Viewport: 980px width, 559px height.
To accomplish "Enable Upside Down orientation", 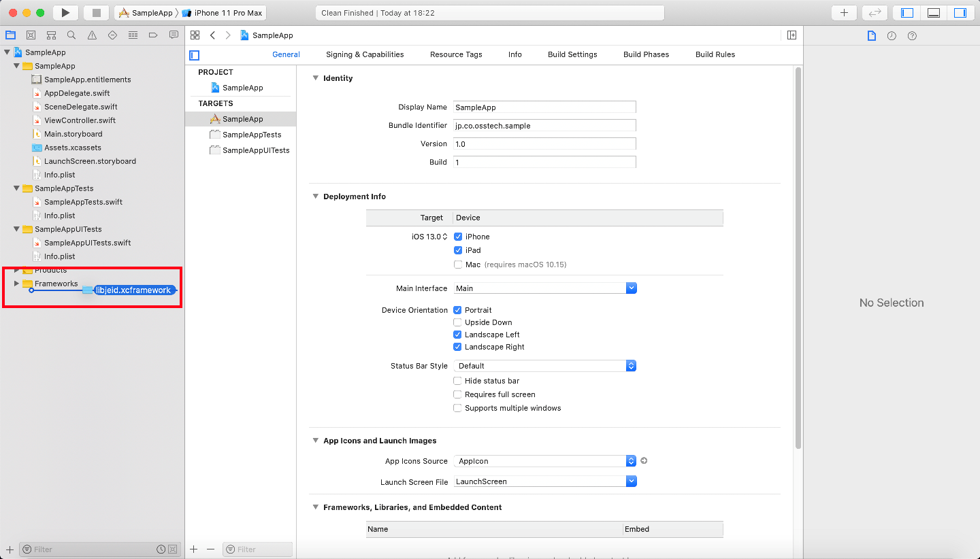I will point(457,322).
